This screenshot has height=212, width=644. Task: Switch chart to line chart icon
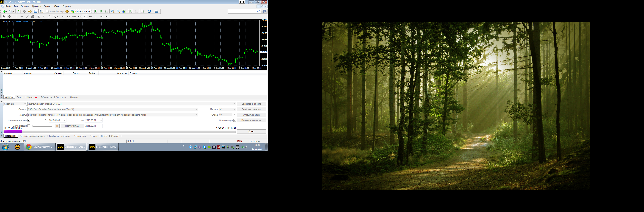point(106,11)
